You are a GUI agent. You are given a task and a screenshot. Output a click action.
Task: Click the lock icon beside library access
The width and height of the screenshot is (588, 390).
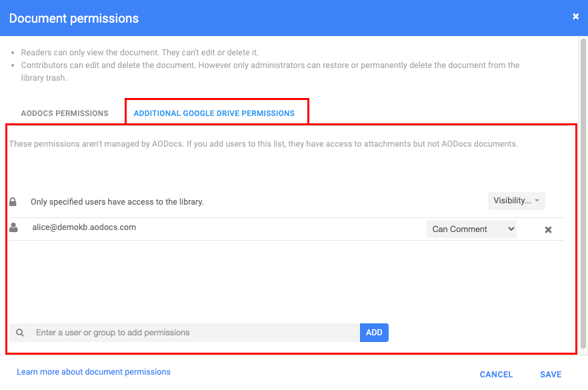[13, 202]
